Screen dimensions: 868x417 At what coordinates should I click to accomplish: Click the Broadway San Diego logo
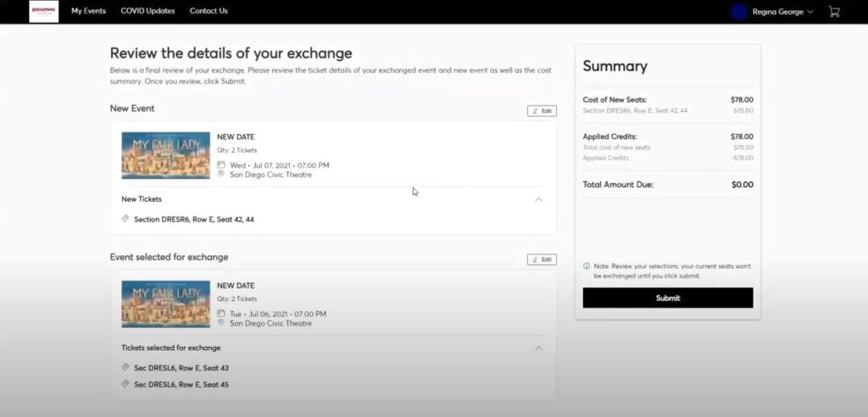(x=44, y=11)
